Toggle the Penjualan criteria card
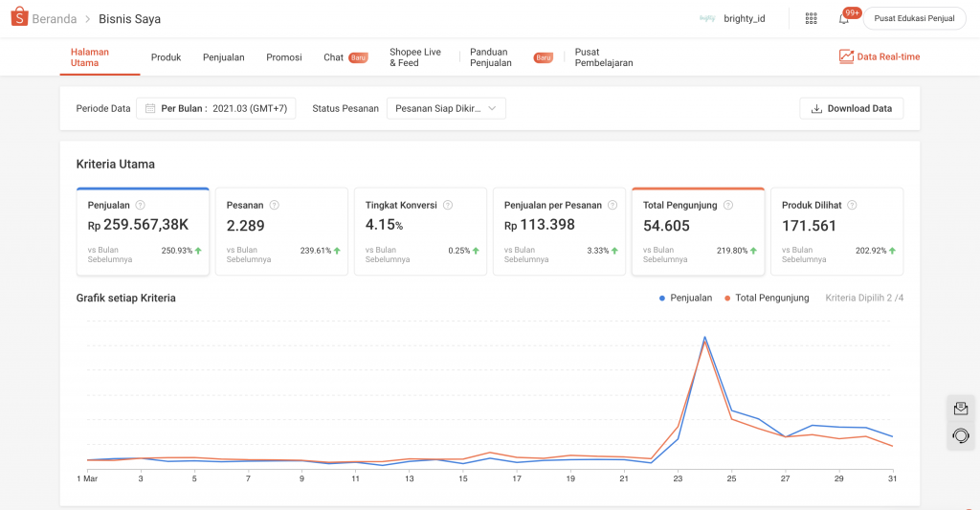 pyautogui.click(x=144, y=232)
